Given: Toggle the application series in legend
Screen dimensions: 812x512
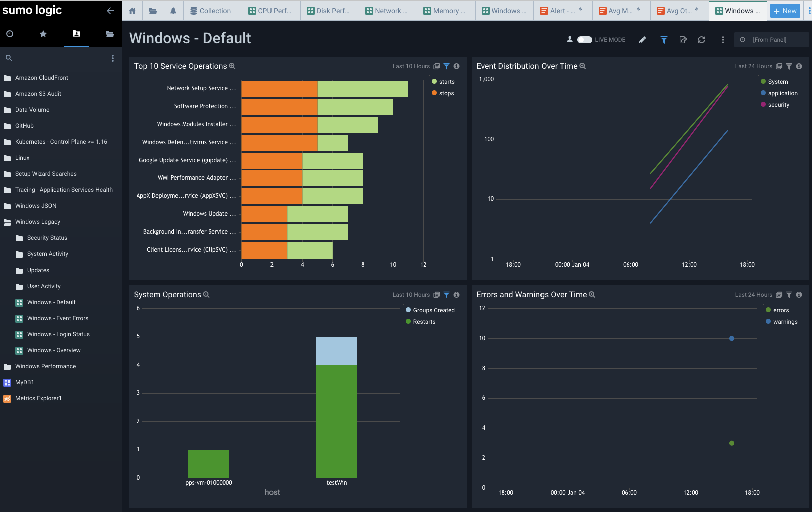Looking at the screenshot, I should tap(779, 93).
